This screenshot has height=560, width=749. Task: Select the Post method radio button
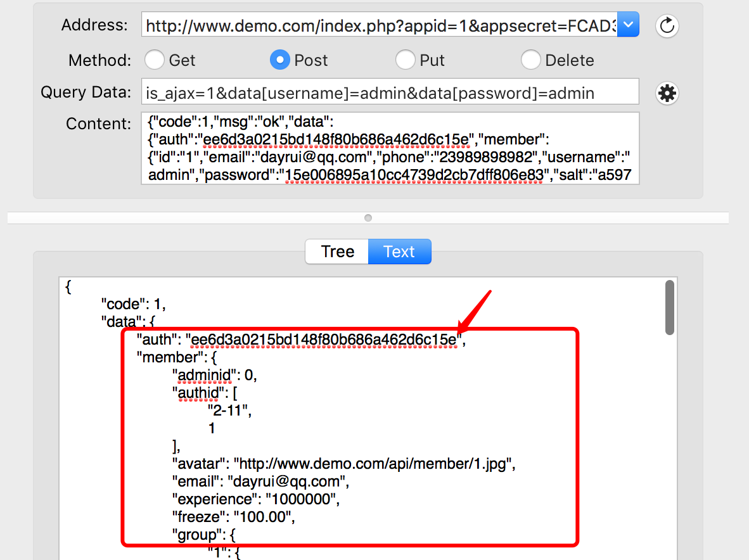click(280, 60)
